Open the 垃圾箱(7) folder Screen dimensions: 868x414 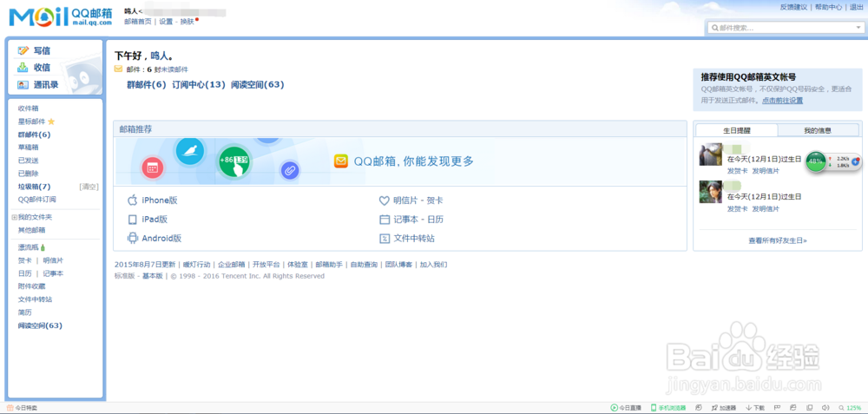click(x=35, y=187)
